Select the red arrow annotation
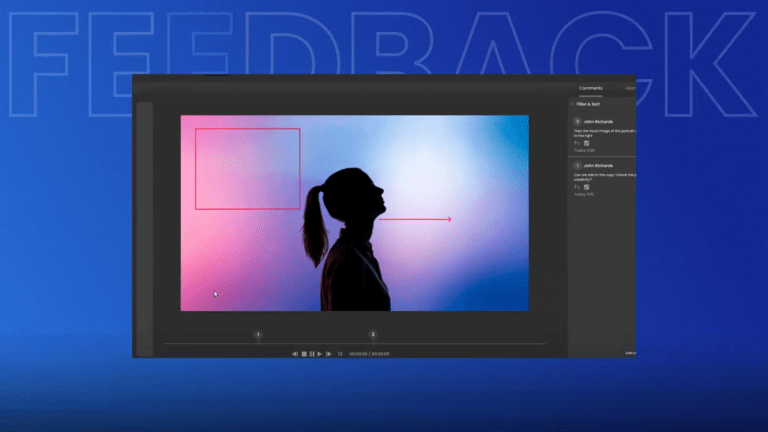This screenshot has height=432, width=768. click(415, 219)
